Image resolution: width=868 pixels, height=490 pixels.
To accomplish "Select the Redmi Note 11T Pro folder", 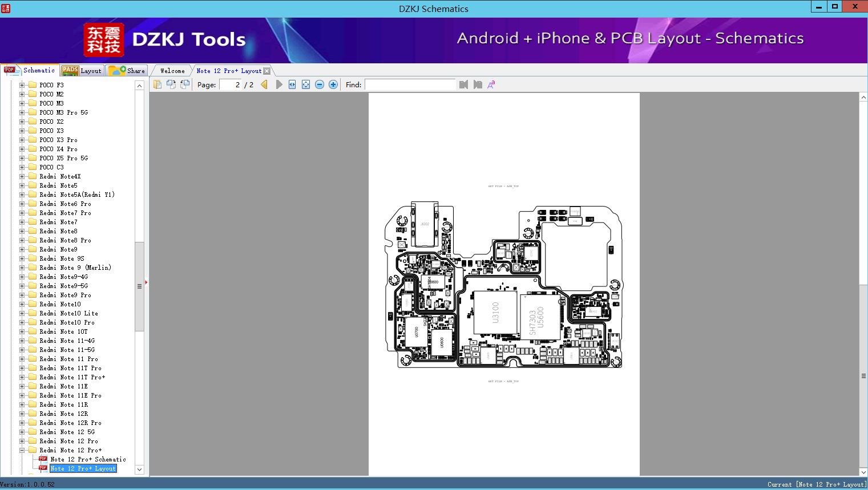I will coord(70,368).
